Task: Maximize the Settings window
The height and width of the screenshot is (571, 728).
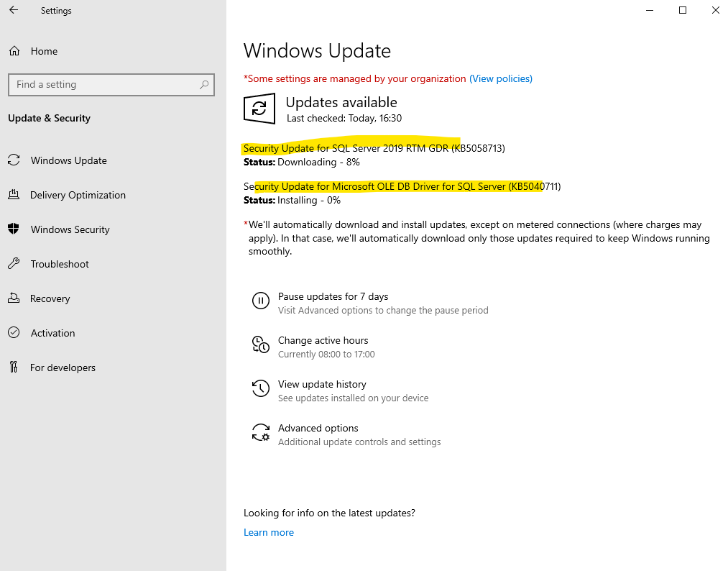Action: point(683,10)
